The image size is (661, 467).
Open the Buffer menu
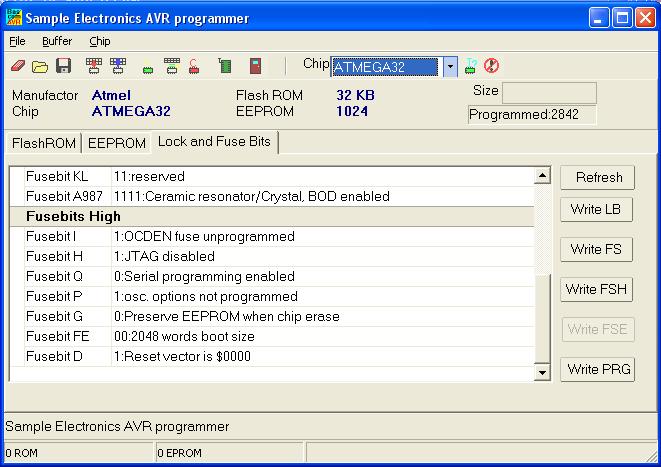[x=57, y=41]
